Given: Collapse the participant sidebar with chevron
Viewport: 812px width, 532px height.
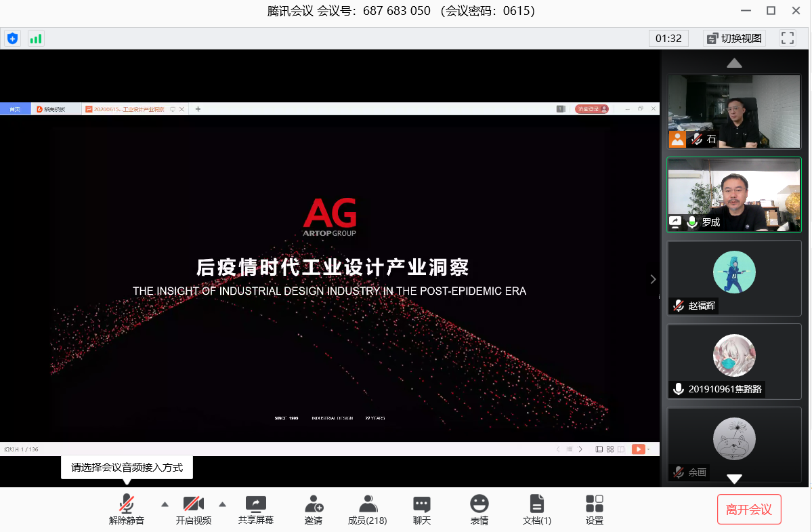Looking at the screenshot, I should pos(654,279).
